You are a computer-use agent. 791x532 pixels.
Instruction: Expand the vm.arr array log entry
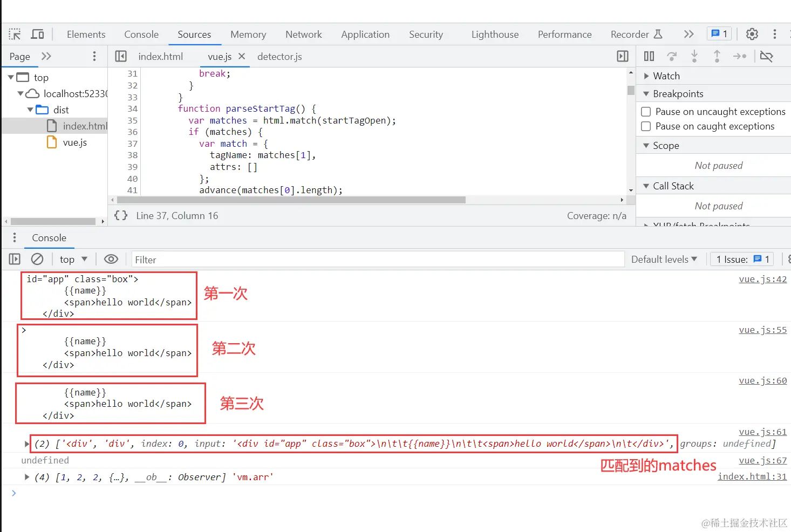[x=26, y=477]
